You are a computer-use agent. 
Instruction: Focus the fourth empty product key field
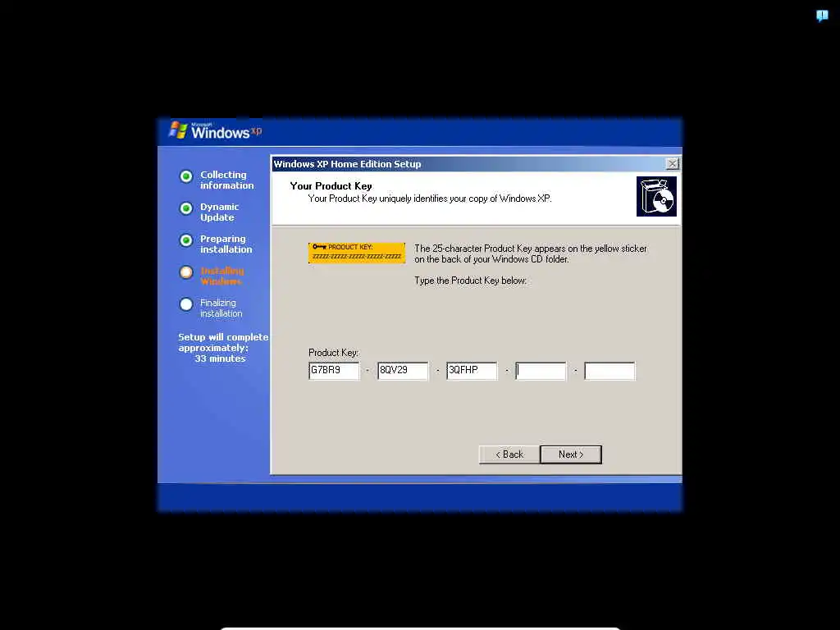click(541, 371)
